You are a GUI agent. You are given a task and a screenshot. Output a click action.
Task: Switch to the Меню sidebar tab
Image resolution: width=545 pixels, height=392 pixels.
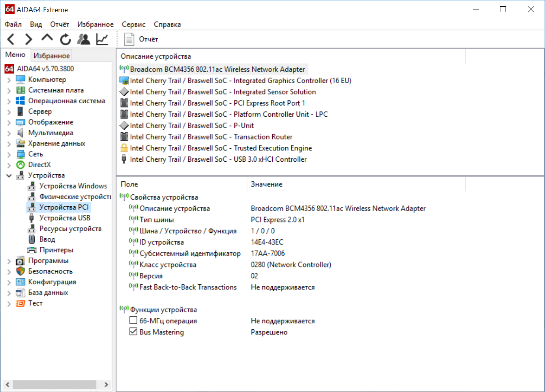(x=15, y=55)
